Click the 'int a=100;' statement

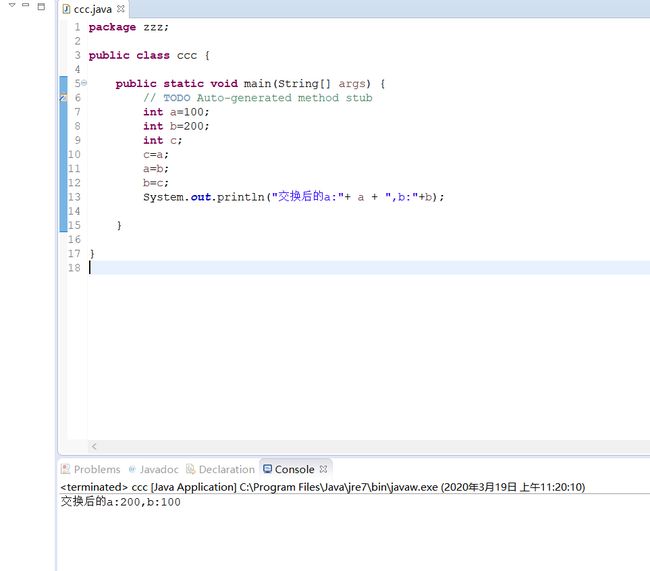[176, 112]
